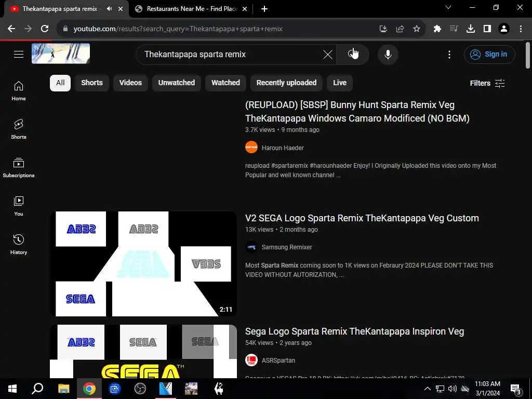Open Chrome downloads
This screenshot has height=399, width=532.
(471, 29)
